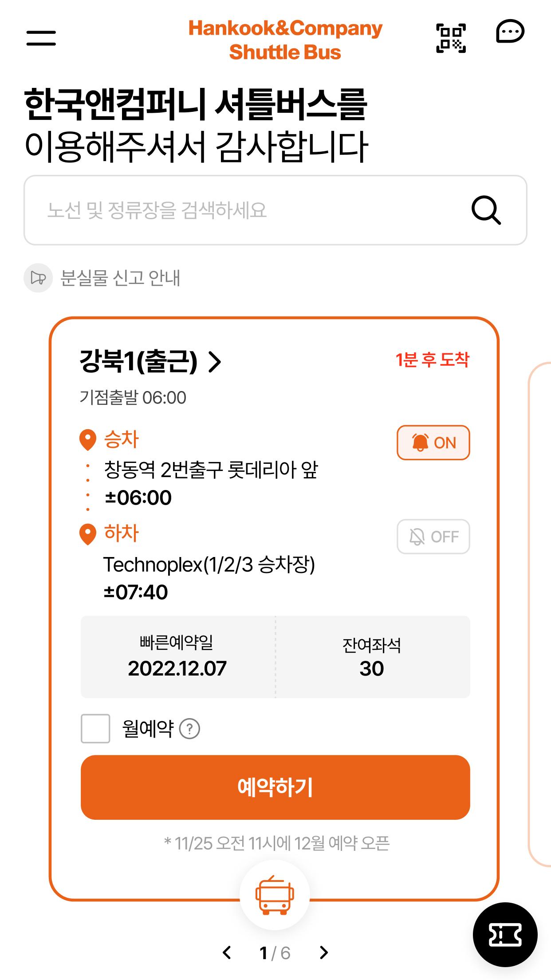
Task: Open the 분실물 신고 안내 notice
Action: pos(120,278)
